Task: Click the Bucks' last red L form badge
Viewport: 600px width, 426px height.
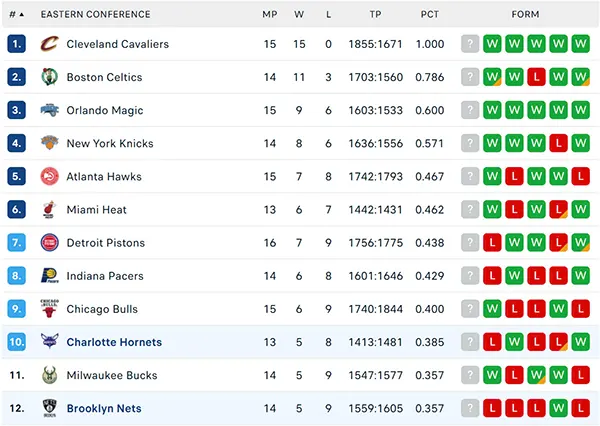Action: click(580, 375)
